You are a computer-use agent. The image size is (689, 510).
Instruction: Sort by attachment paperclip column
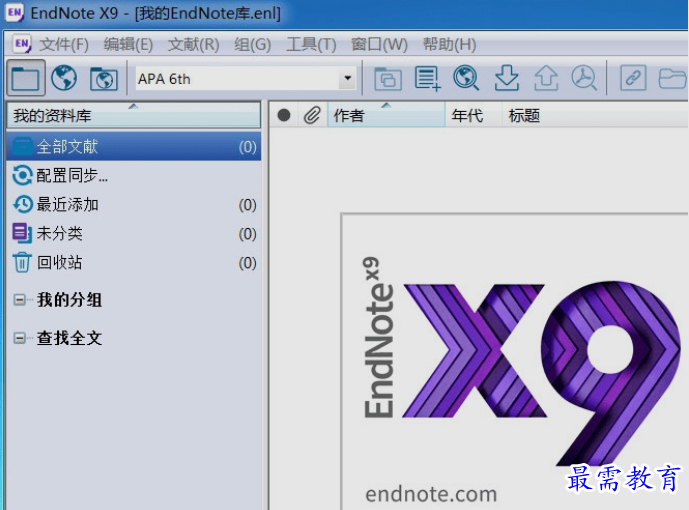point(312,115)
